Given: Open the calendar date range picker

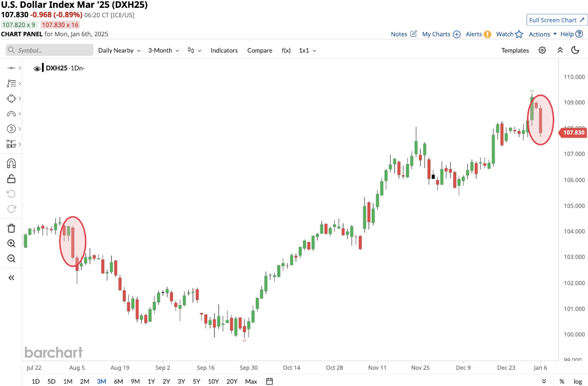Looking at the screenshot, I should 270,381.
